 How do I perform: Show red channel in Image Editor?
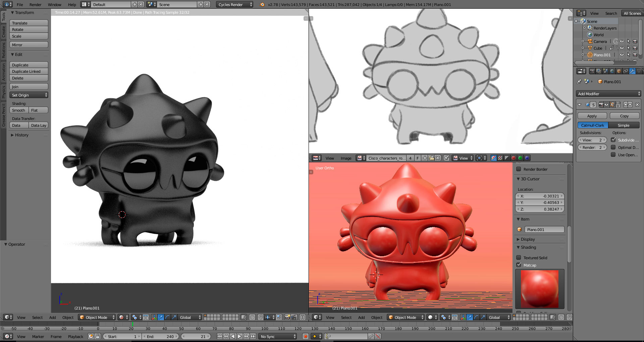tap(514, 158)
